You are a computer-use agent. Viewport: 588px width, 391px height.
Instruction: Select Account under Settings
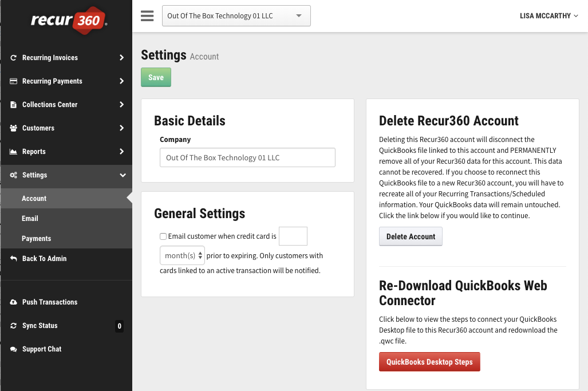[x=66, y=198]
